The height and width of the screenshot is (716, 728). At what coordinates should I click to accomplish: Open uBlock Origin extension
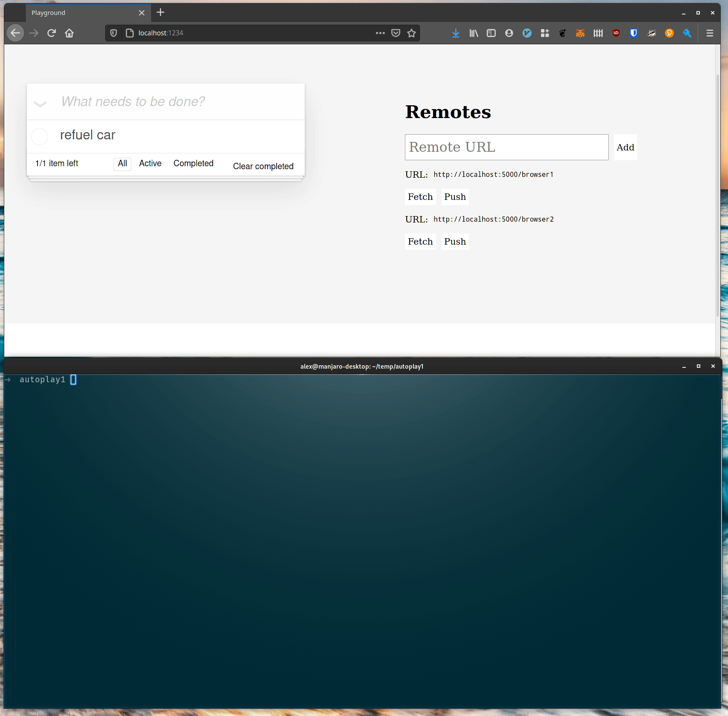(x=616, y=33)
